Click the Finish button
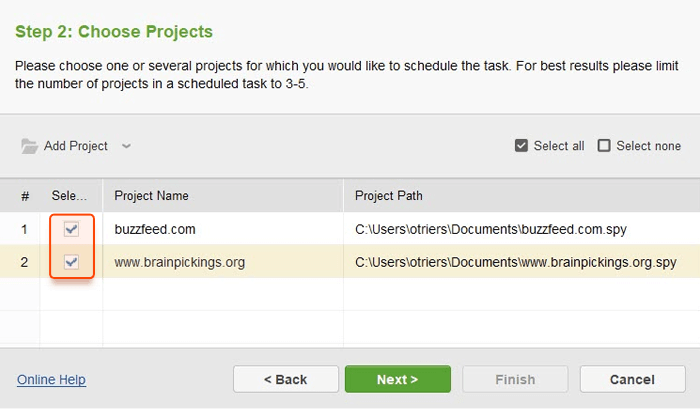 click(x=515, y=380)
